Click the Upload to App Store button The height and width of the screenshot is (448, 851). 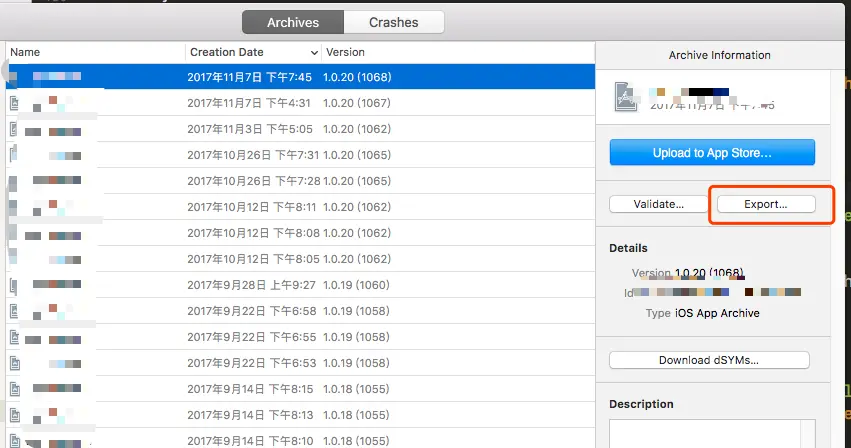pos(712,153)
